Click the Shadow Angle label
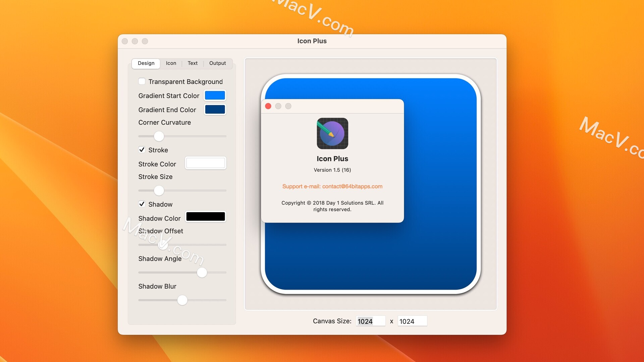Image resolution: width=644 pixels, height=362 pixels. pyautogui.click(x=160, y=259)
